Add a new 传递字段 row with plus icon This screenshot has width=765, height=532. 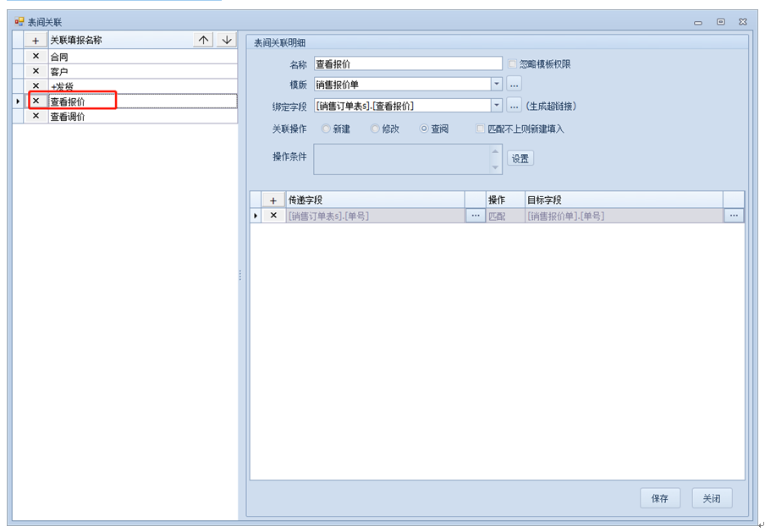[x=273, y=200]
